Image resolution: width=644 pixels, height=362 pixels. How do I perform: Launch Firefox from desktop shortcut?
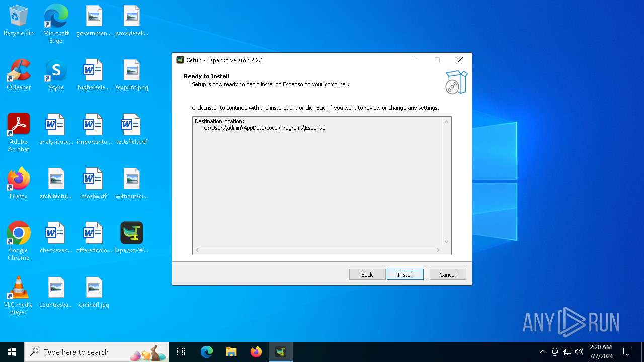(19, 184)
